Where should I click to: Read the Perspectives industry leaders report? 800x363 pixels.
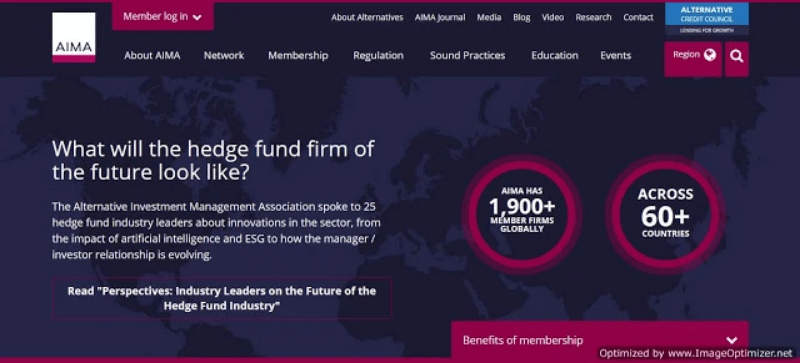(222, 298)
